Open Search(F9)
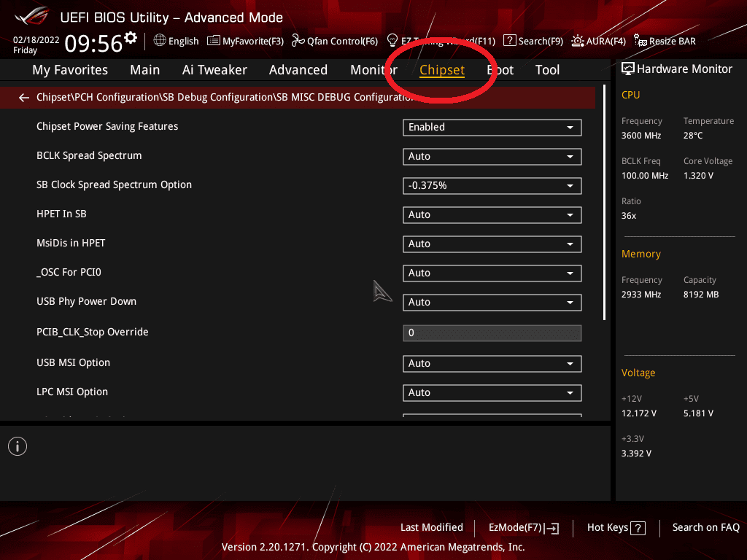 (533, 41)
